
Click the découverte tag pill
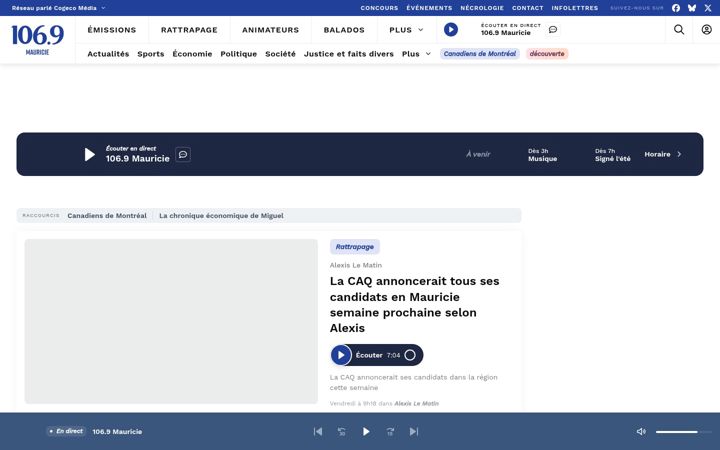click(547, 54)
